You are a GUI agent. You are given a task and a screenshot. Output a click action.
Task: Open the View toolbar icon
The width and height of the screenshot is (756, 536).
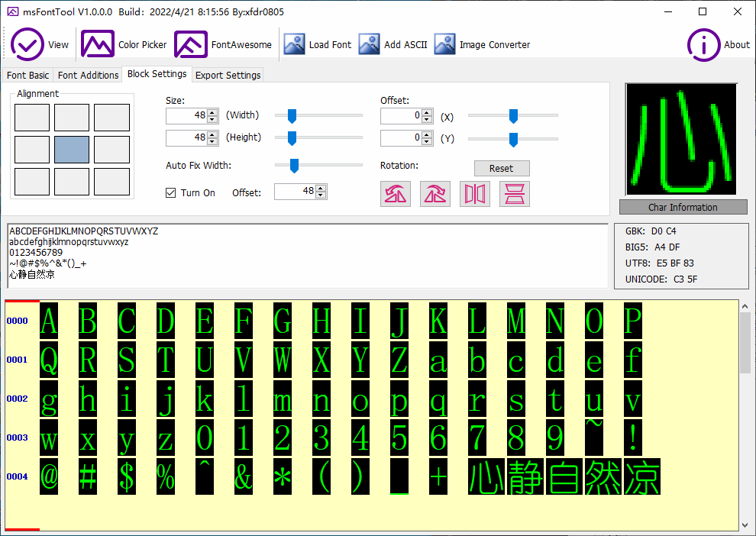tap(27, 44)
